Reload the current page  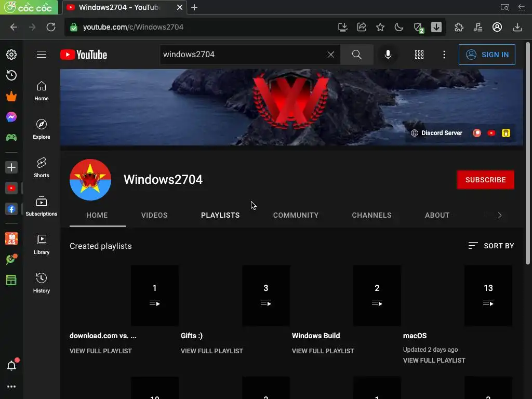coord(51,27)
